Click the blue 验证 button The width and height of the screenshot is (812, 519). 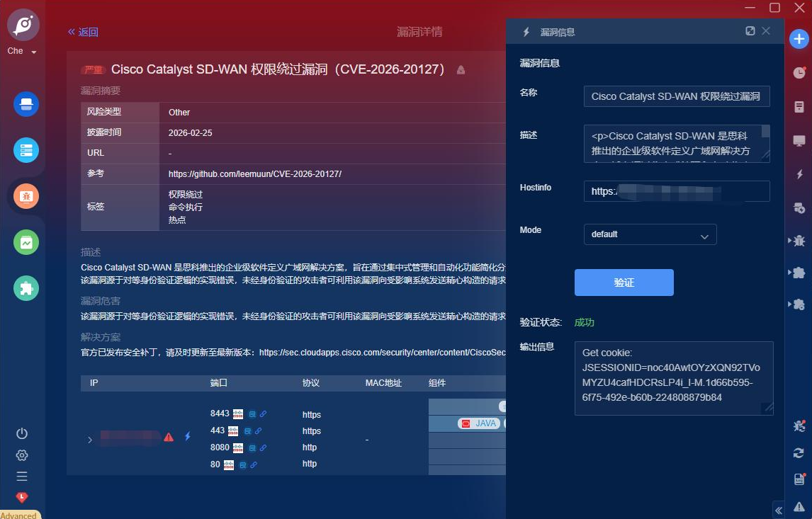(x=624, y=283)
